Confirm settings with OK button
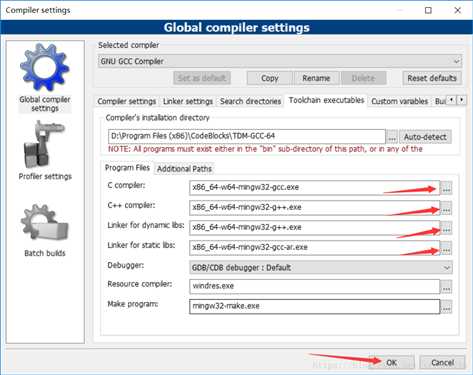473x375 pixels. point(391,363)
